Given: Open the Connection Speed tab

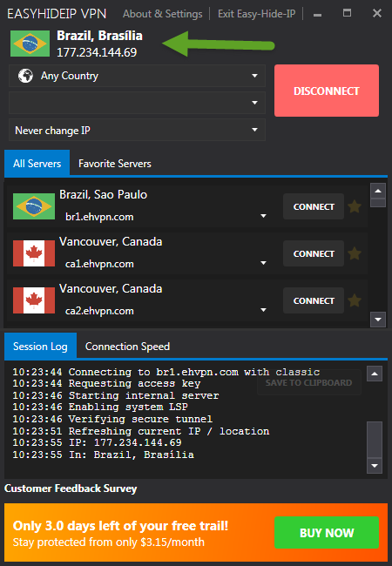Looking at the screenshot, I should point(127,347).
